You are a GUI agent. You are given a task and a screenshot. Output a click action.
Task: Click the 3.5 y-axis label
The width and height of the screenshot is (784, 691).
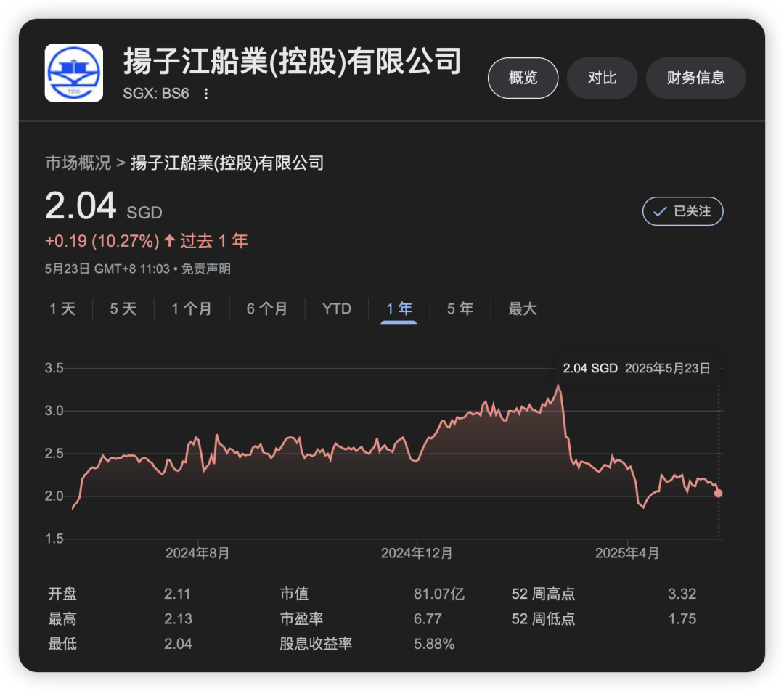pyautogui.click(x=54, y=369)
